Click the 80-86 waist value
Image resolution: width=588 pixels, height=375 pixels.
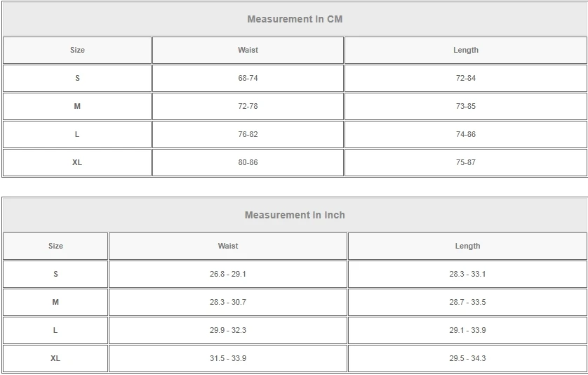click(x=248, y=162)
